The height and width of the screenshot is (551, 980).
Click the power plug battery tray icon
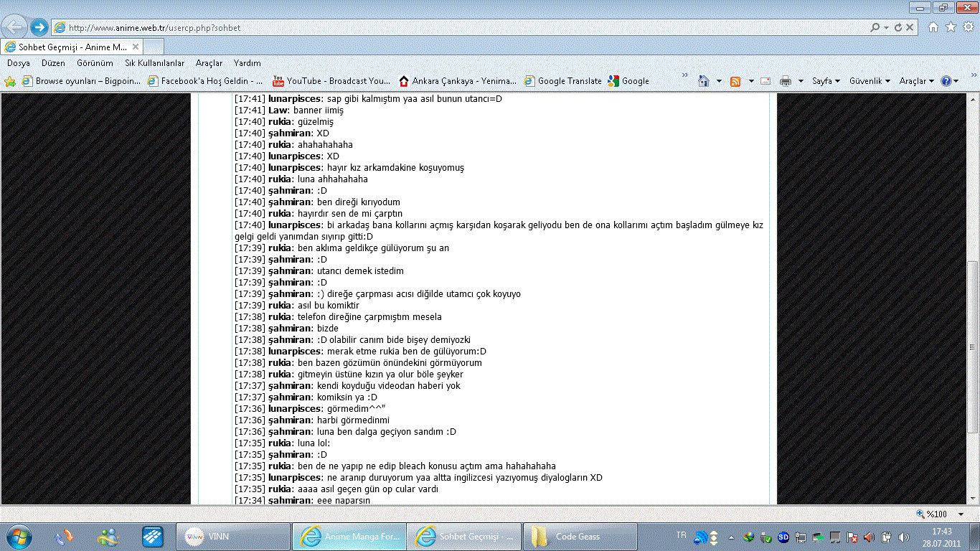(886, 537)
